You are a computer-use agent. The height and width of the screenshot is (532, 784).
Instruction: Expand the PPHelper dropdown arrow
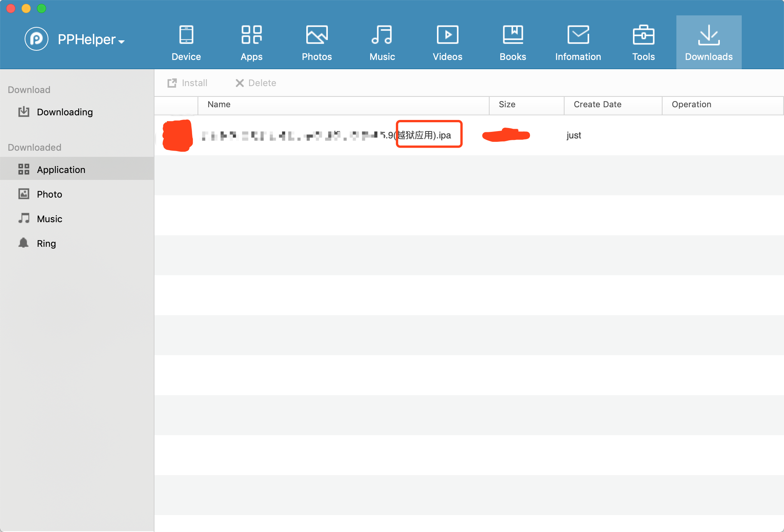121,42
